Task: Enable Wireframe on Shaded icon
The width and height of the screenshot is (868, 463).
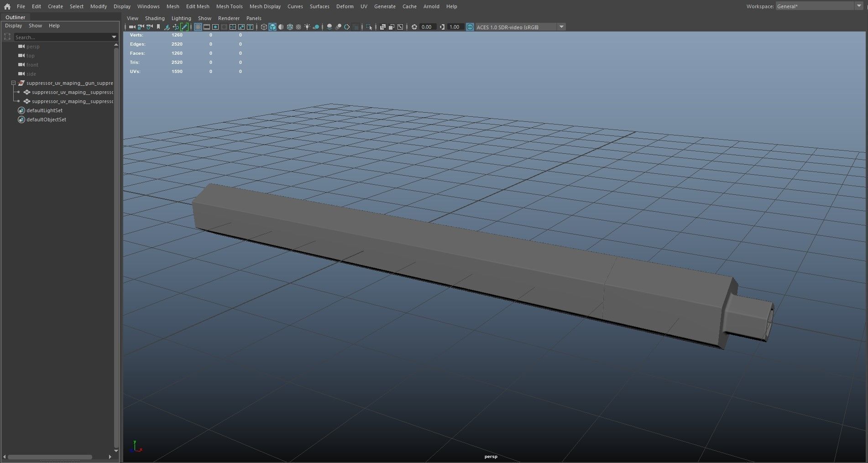Action: point(290,27)
